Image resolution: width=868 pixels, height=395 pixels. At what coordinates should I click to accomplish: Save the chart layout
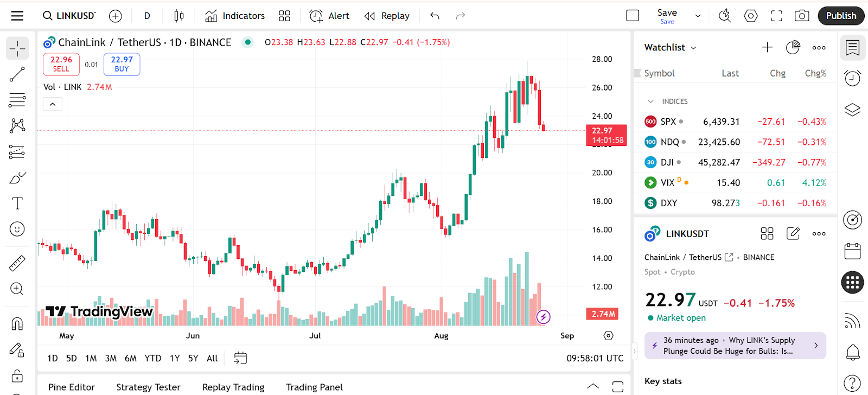click(667, 16)
